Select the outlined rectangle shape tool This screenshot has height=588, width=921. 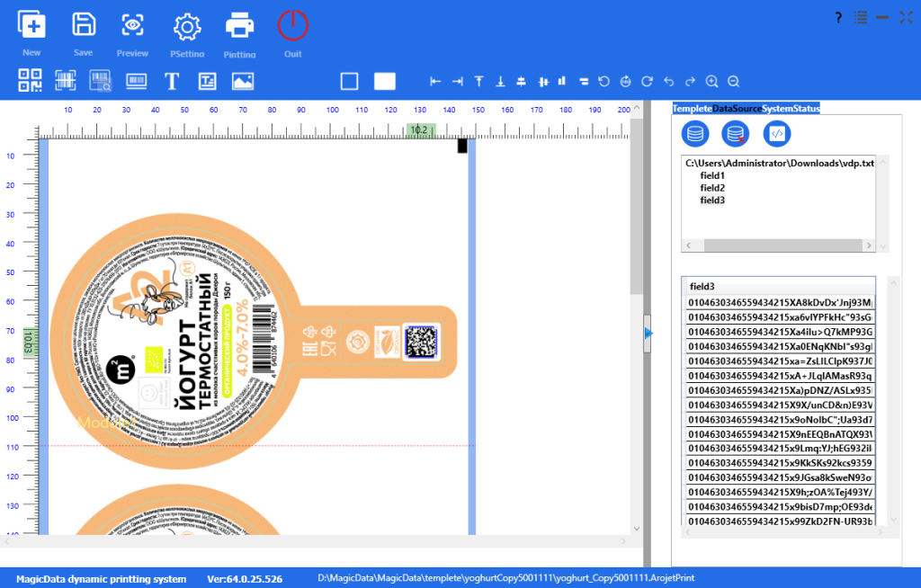[x=349, y=81]
